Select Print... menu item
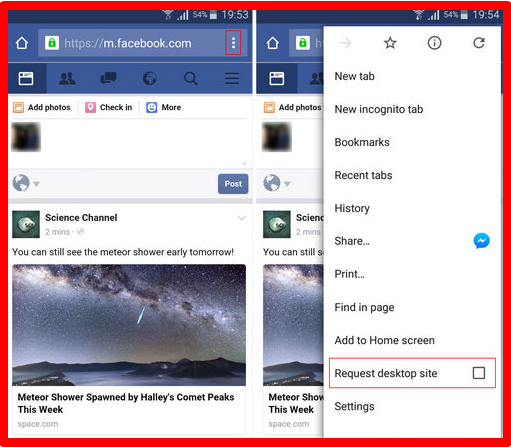This screenshot has height=447, width=511. (x=412, y=274)
